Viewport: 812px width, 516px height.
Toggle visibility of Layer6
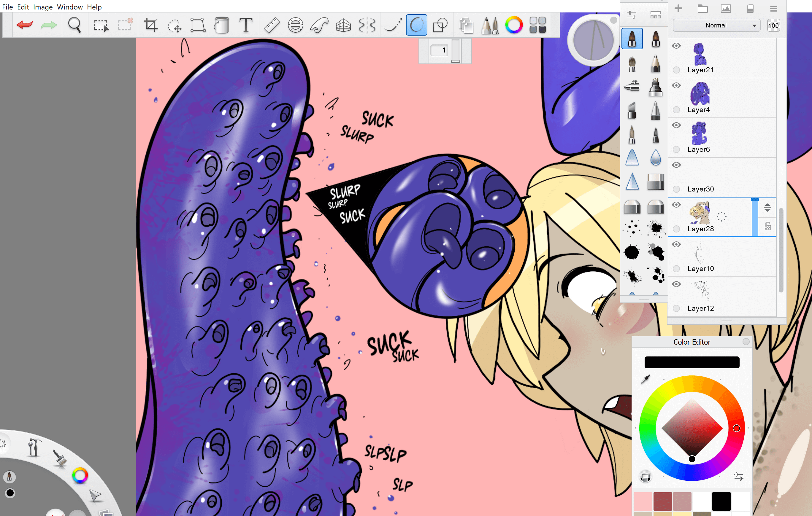(676, 125)
